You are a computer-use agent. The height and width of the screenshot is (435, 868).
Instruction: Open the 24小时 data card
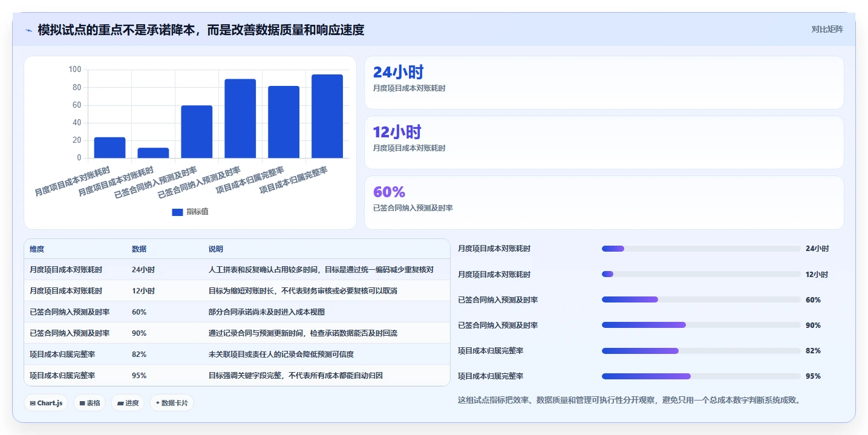coord(604,82)
